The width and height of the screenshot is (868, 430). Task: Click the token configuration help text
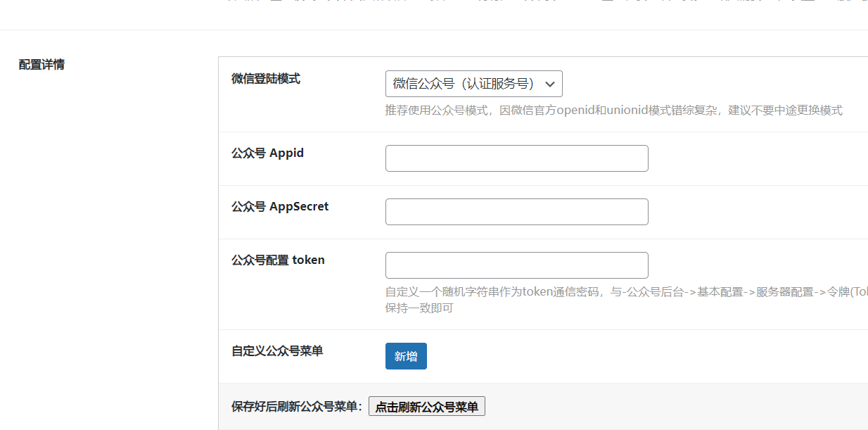point(613,293)
